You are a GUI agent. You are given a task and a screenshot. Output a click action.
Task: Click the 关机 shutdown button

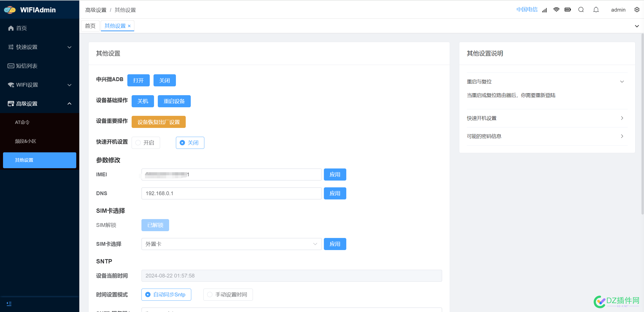click(143, 101)
